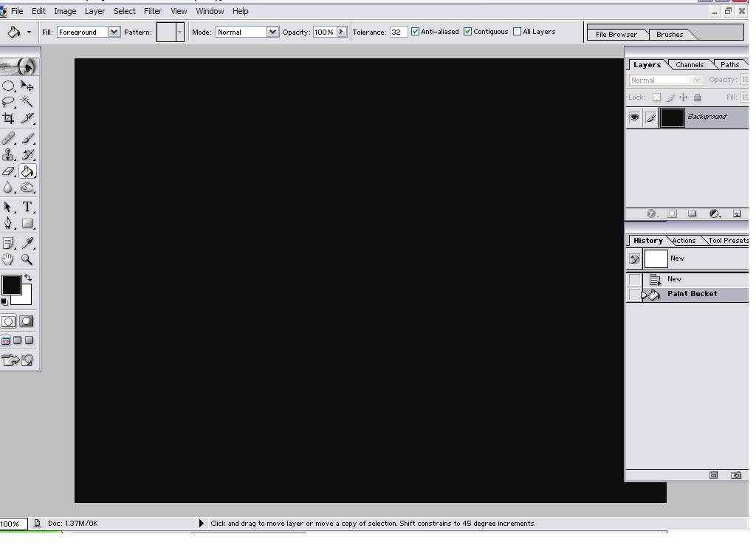
Task: Open the Fill source dropdown
Action: [x=114, y=32]
